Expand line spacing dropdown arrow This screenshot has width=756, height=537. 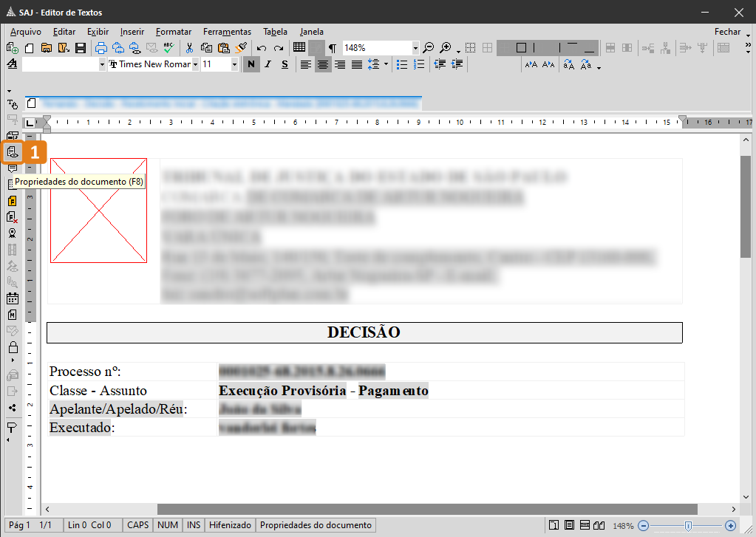point(386,64)
